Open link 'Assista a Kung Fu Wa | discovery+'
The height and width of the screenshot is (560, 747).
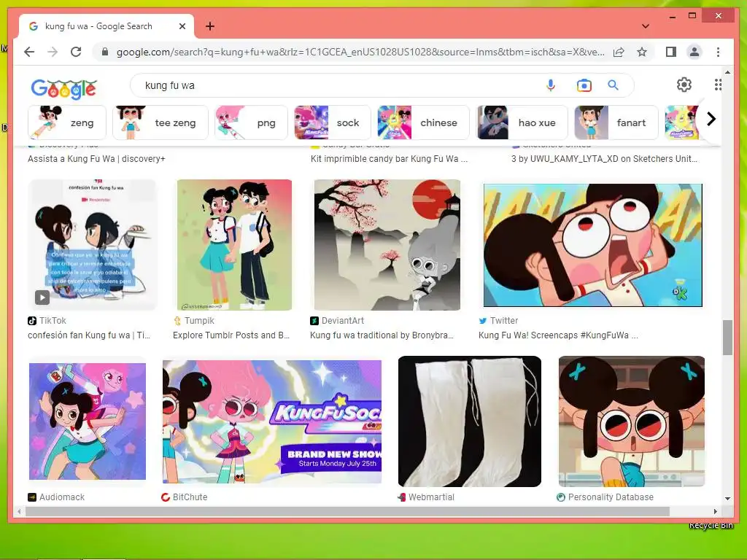pos(96,159)
